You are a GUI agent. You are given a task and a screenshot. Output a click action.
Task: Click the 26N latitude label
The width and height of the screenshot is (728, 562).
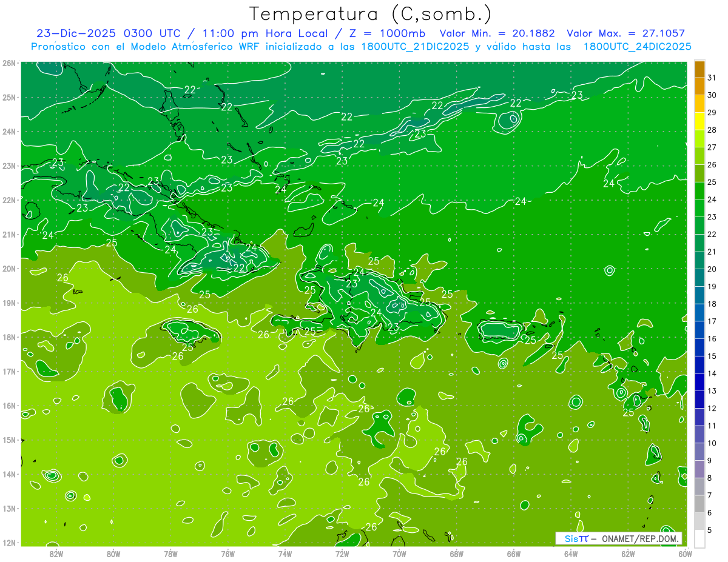tap(9, 63)
